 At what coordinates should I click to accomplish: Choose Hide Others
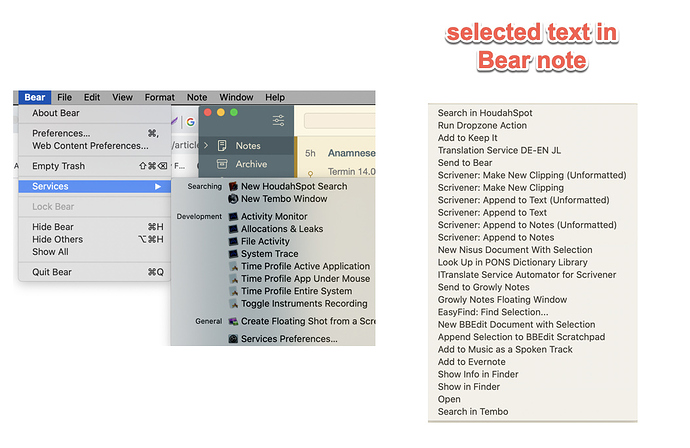[95, 239]
